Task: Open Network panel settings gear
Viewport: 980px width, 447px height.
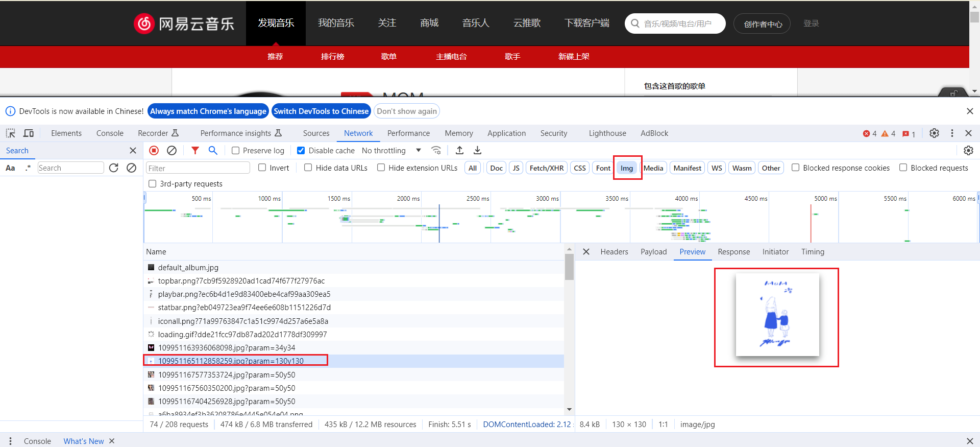Action: point(968,150)
